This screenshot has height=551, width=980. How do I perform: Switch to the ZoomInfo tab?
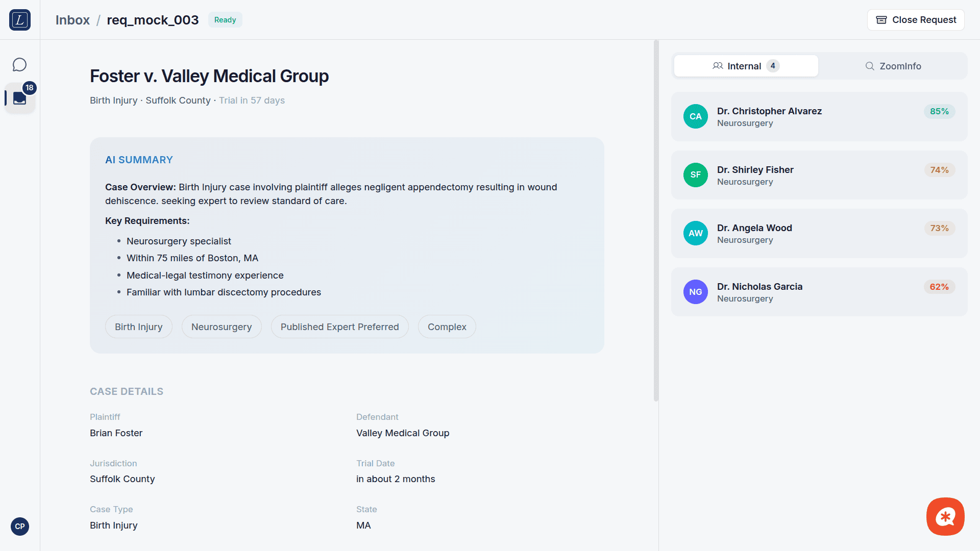tap(893, 66)
